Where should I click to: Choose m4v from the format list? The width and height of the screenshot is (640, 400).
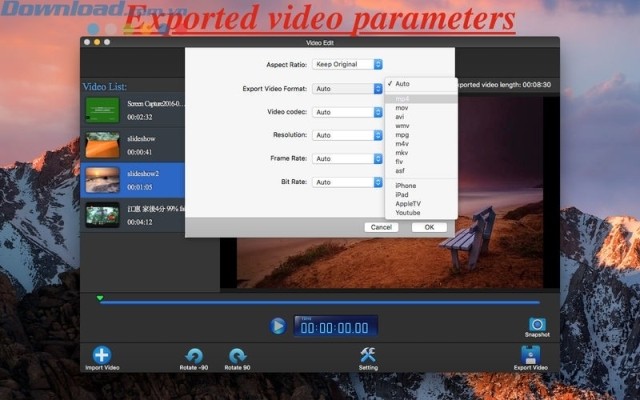click(421, 144)
